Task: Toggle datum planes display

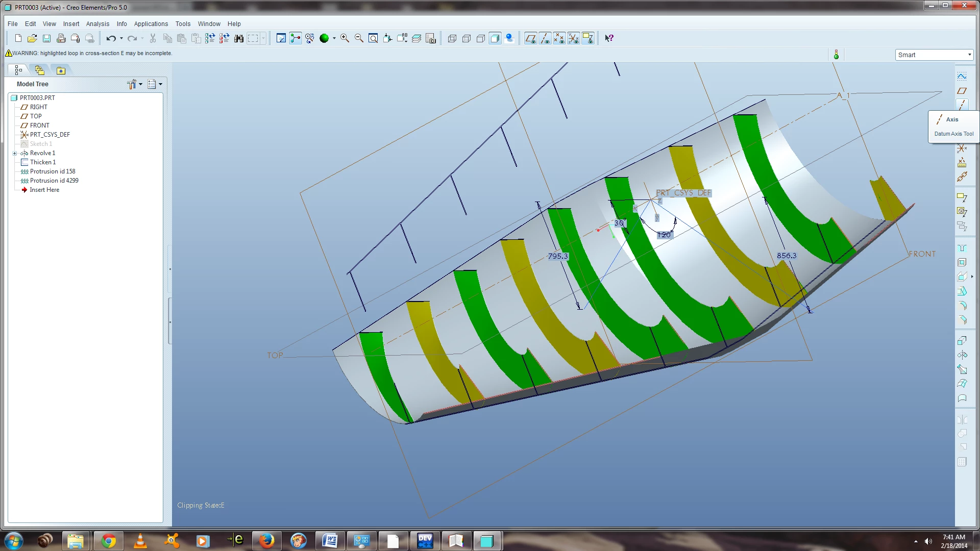Action: click(531, 38)
